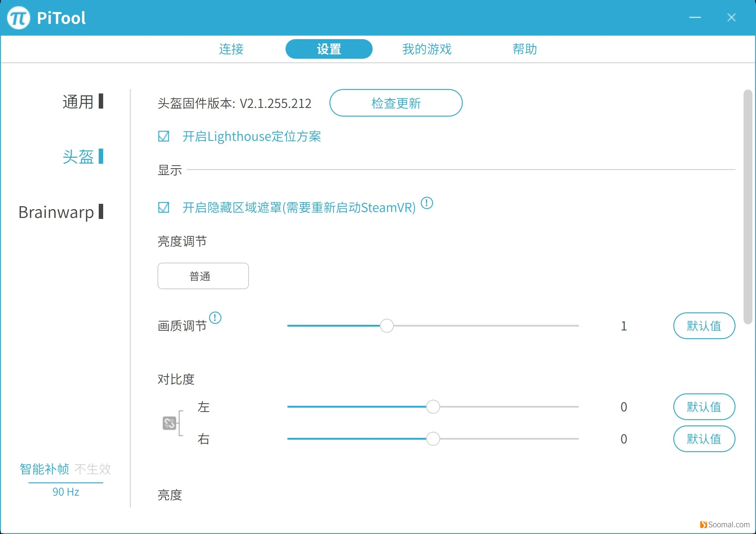Toggle 开启Lighthouse定位方案 checkbox
Viewport: 756px width, 534px height.
coord(164,136)
